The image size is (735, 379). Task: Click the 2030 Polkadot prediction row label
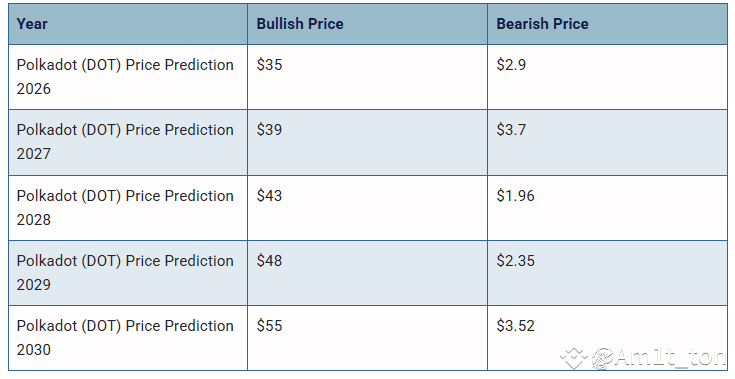(125, 338)
